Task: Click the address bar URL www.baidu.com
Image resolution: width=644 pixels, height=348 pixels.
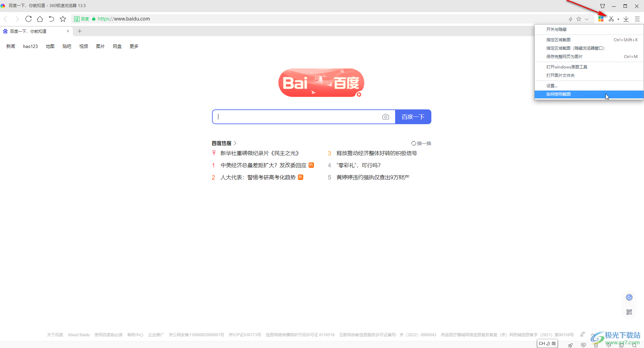Action: tap(124, 19)
